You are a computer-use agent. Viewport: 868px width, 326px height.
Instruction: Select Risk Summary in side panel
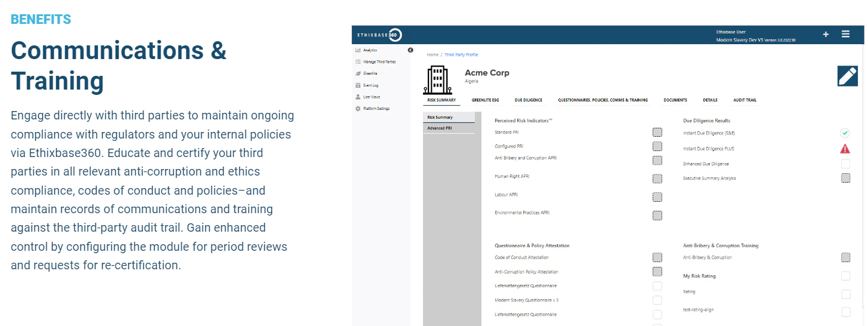(449, 118)
